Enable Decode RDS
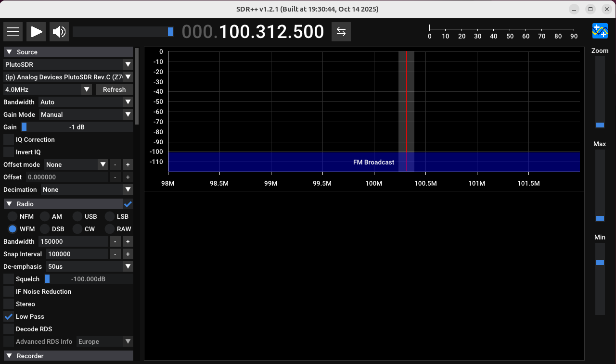The height and width of the screenshot is (364, 616). pyautogui.click(x=8, y=329)
